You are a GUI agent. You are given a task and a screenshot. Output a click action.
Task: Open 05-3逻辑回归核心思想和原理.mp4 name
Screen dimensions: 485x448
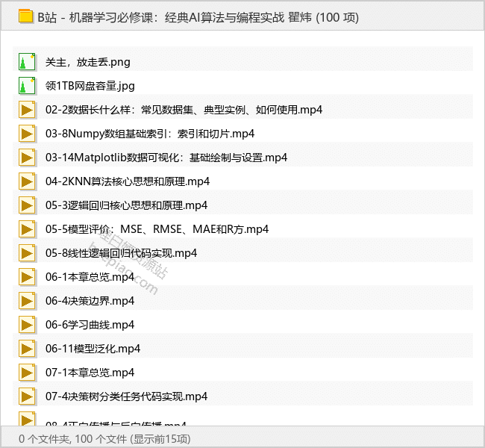point(127,205)
